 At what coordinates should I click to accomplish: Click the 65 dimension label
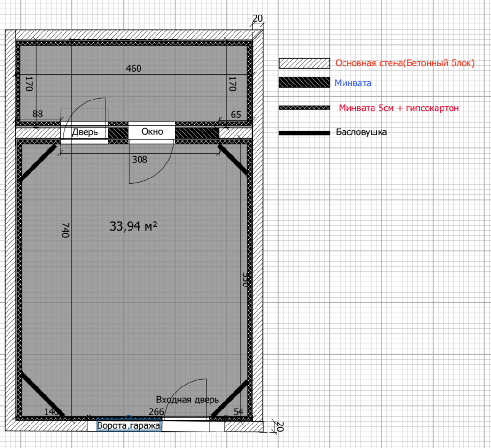[x=236, y=114]
